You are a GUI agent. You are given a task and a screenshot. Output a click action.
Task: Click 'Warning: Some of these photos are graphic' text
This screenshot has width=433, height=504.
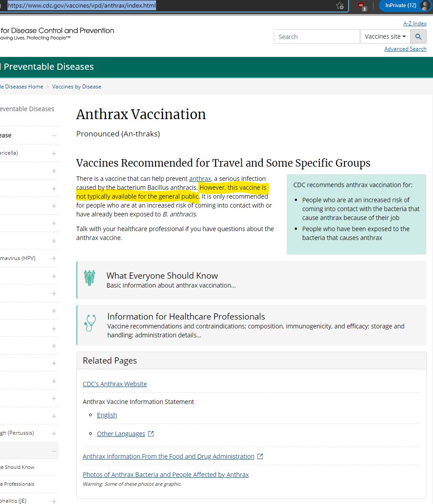coord(132,484)
